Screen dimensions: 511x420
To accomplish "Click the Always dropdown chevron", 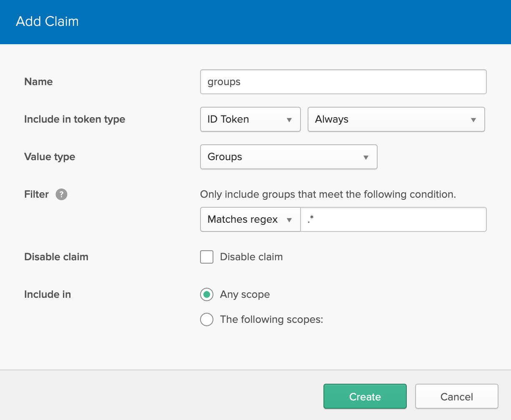I will pos(473,119).
